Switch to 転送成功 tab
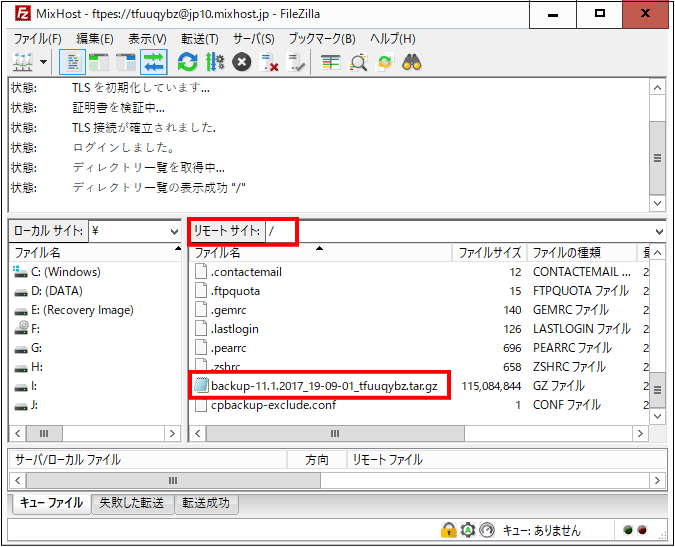Image resolution: width=675 pixels, height=547 pixels. point(206,503)
